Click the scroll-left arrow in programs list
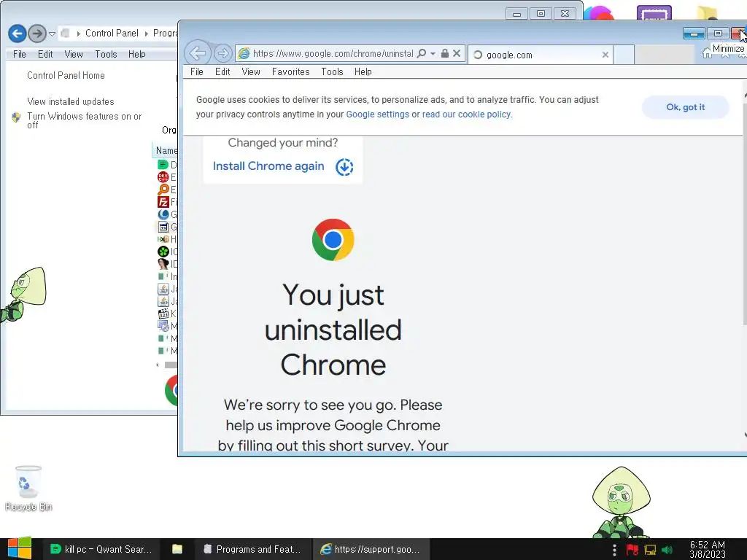The height and width of the screenshot is (560, 747). (x=158, y=365)
